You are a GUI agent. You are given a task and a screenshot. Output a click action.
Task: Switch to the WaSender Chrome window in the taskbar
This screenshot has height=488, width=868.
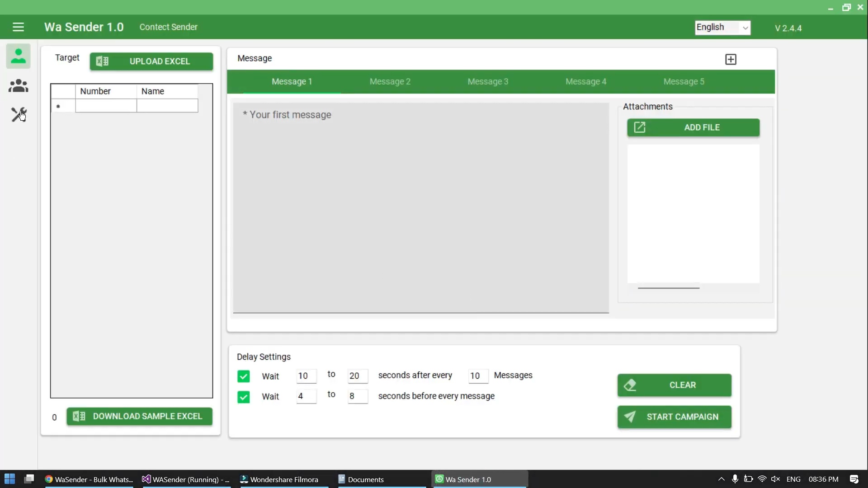point(89,479)
